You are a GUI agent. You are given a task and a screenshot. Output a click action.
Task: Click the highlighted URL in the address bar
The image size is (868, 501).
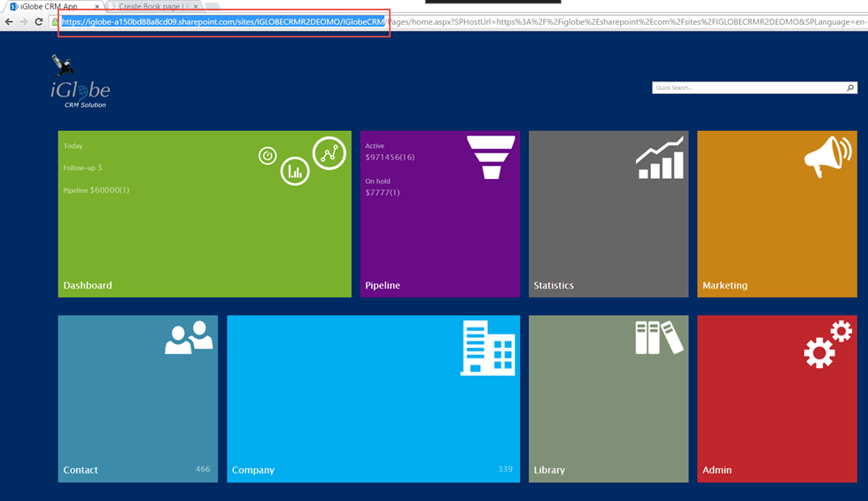click(x=223, y=22)
